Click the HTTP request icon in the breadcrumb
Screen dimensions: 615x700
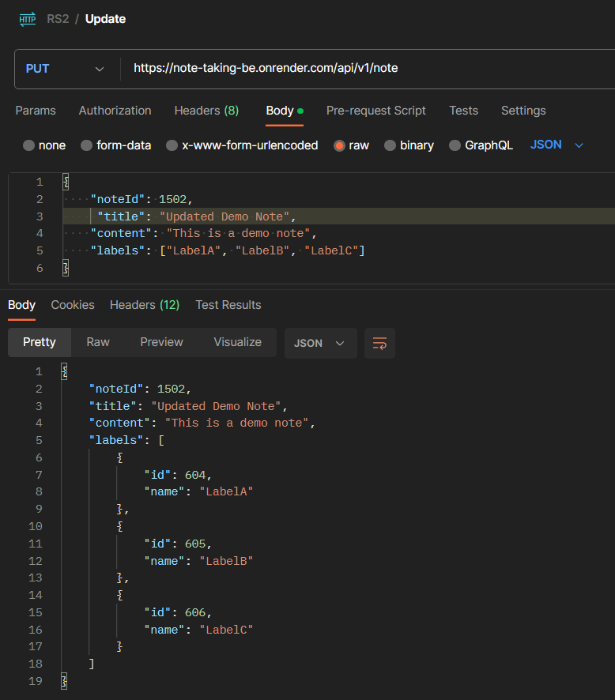point(27,18)
